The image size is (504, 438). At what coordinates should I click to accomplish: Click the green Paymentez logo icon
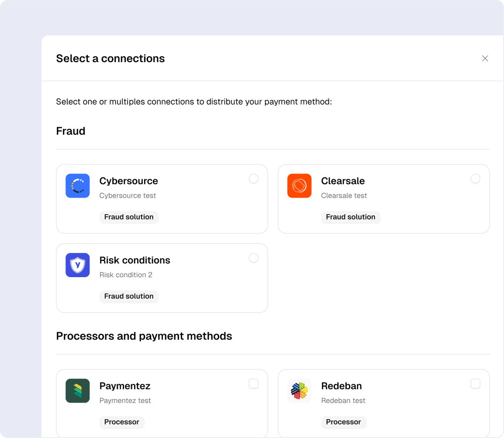tap(78, 391)
